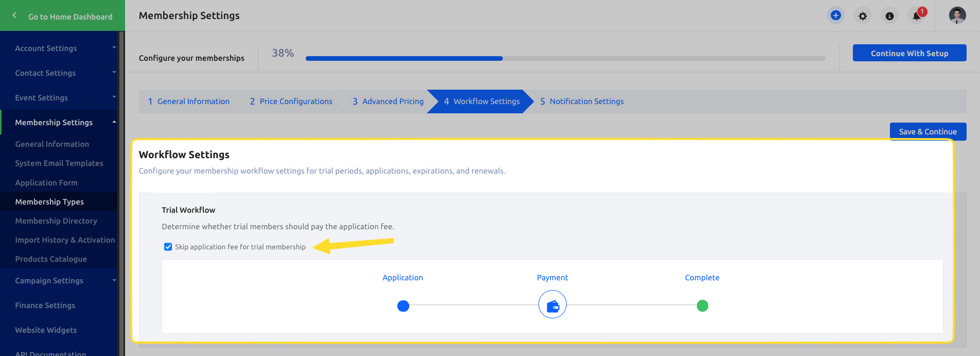Screen dimensions: 980x356
Task: Uncheck Skip application fee for trial membership
Action: [168, 247]
